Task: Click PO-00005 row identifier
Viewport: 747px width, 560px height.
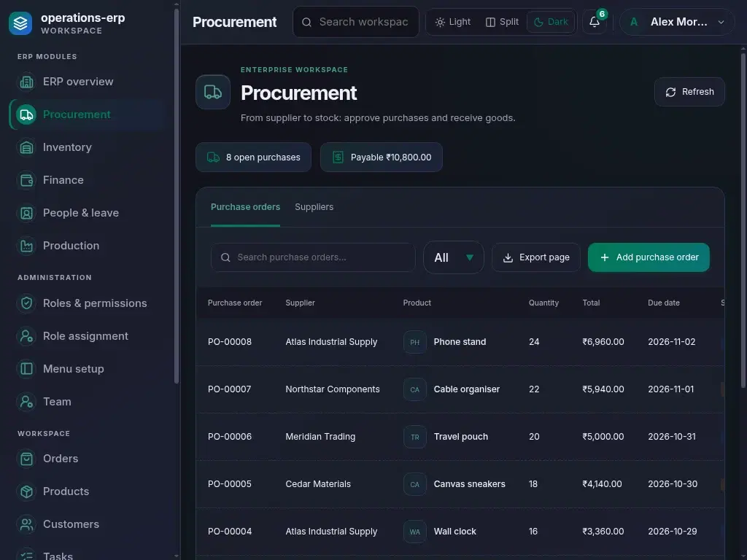Action: tap(229, 484)
